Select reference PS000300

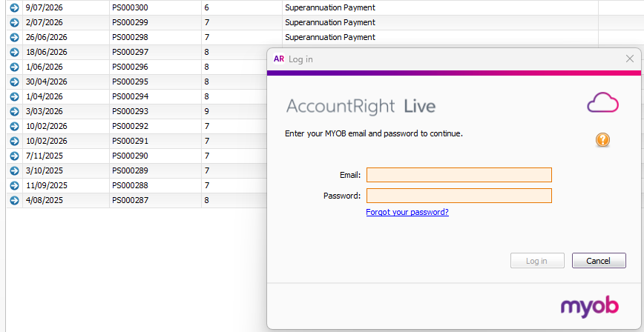pos(130,8)
